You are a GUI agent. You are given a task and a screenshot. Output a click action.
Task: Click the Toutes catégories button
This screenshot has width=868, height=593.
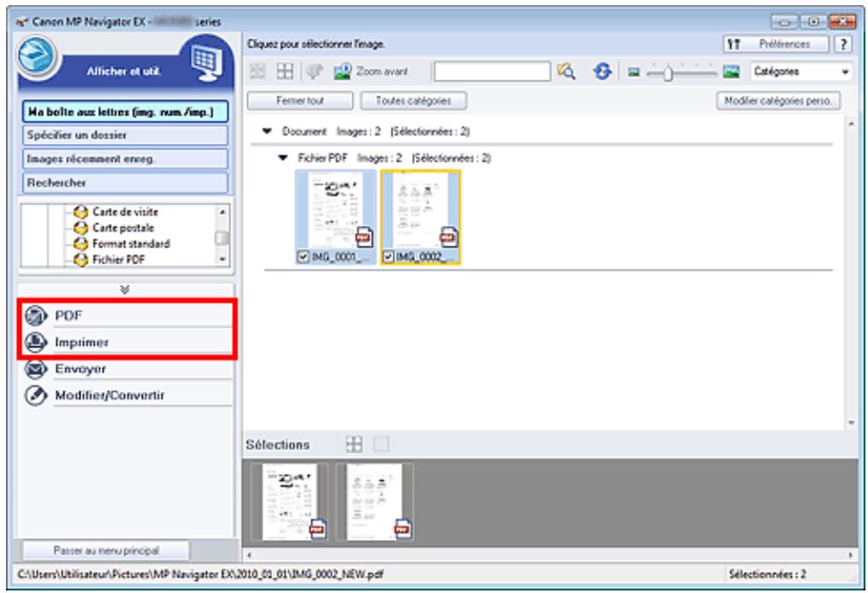(414, 101)
